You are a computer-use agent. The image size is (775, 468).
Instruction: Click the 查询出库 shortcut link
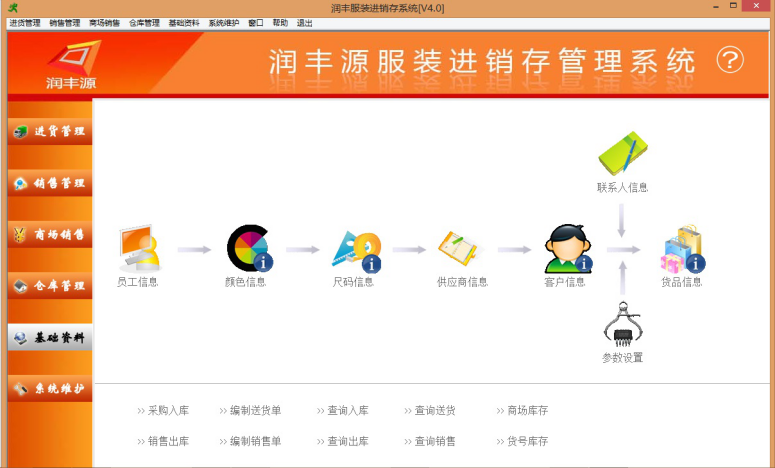click(347, 441)
